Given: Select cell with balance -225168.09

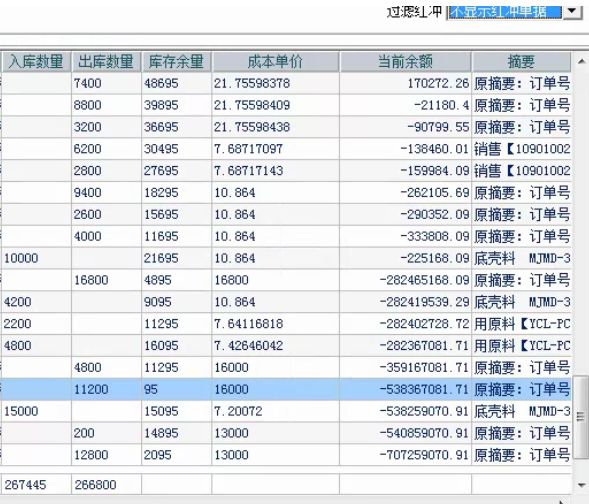Looking at the screenshot, I should [405, 258].
